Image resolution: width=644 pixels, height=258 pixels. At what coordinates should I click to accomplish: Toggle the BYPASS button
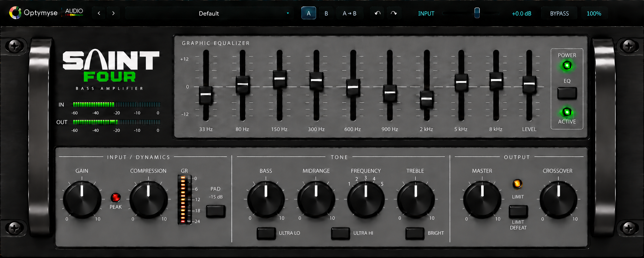pyautogui.click(x=559, y=13)
